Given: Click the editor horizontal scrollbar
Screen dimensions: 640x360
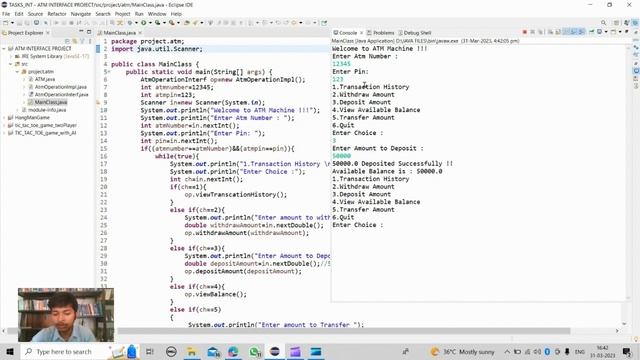Looking at the screenshot, I should click(344, 331).
